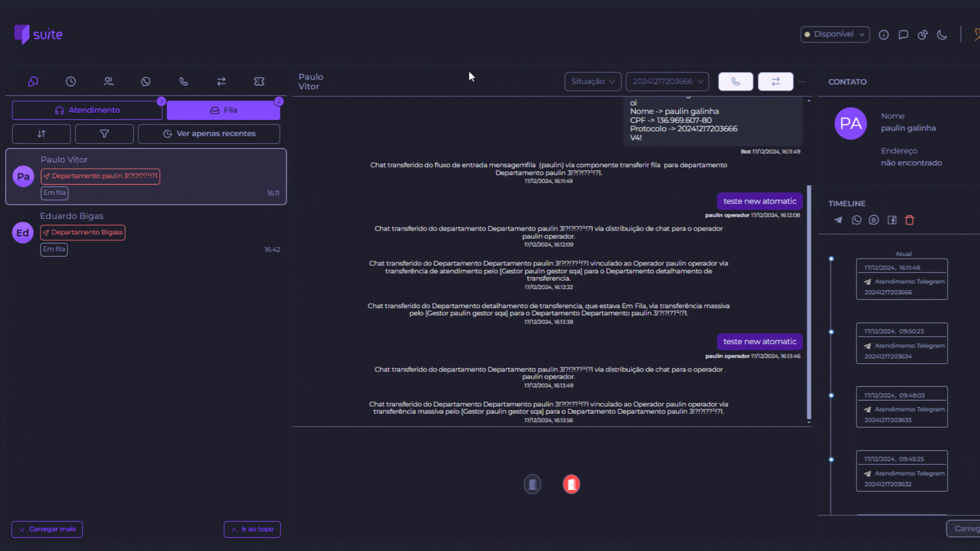The height and width of the screenshot is (551, 980).
Task: Click the transfer arrows button in chat header
Action: point(775,82)
